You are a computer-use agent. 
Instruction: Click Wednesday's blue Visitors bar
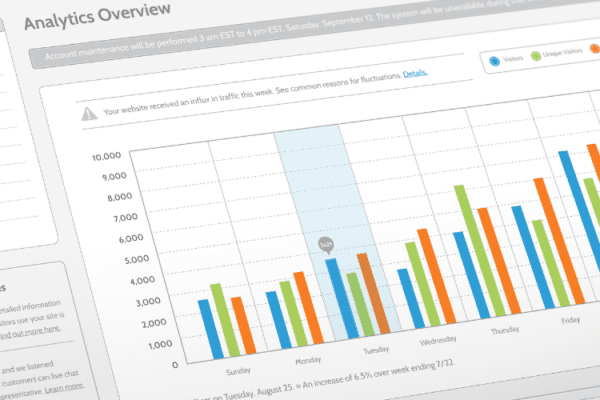[411, 299]
